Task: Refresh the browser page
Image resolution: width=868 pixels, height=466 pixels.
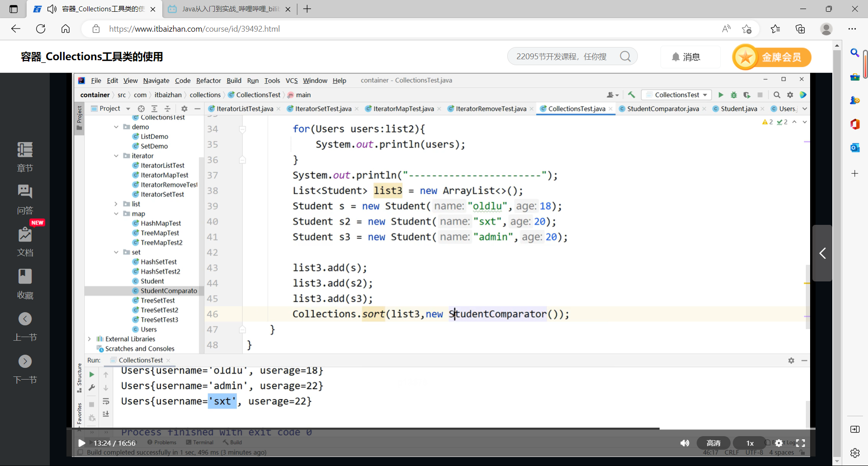Action: point(41,29)
